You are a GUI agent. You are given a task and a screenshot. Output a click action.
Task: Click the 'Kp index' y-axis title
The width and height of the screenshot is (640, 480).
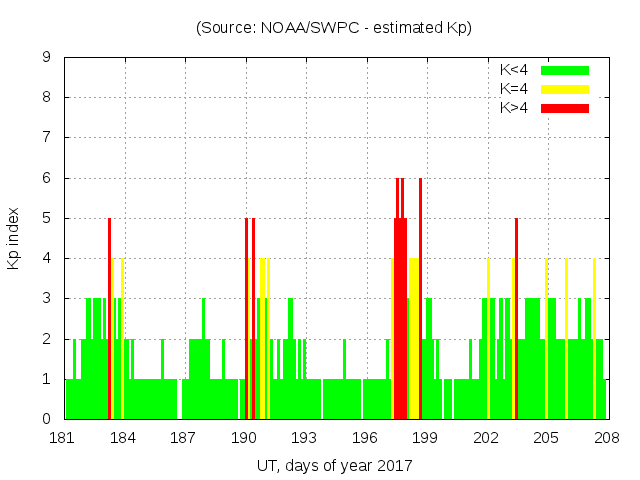click(14, 238)
